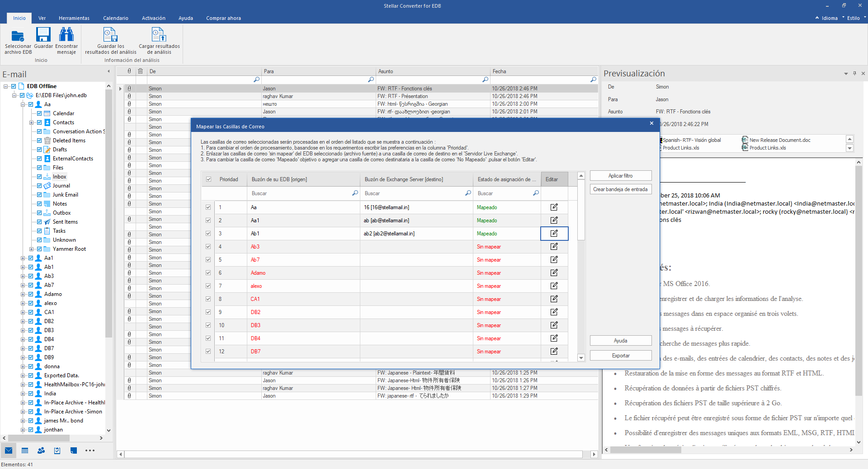Click edit icon for alexo row

coord(554,286)
